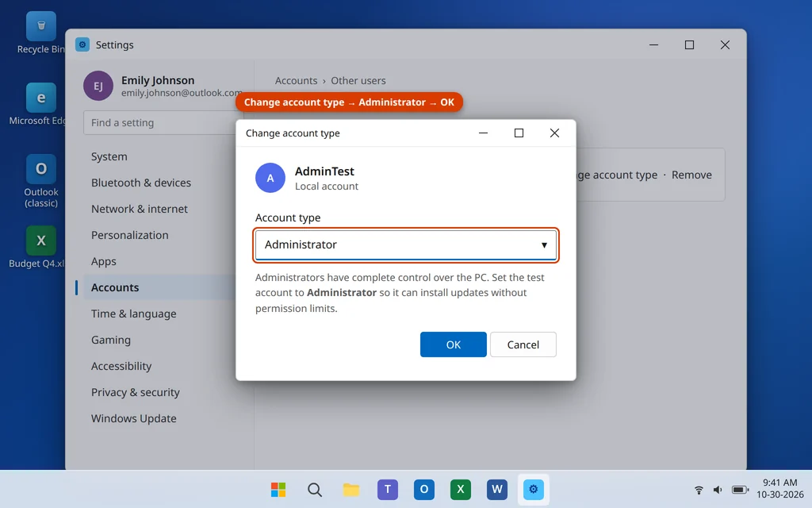Open the Recycle Bin desktop icon
The image size is (812, 508).
[x=41, y=32]
